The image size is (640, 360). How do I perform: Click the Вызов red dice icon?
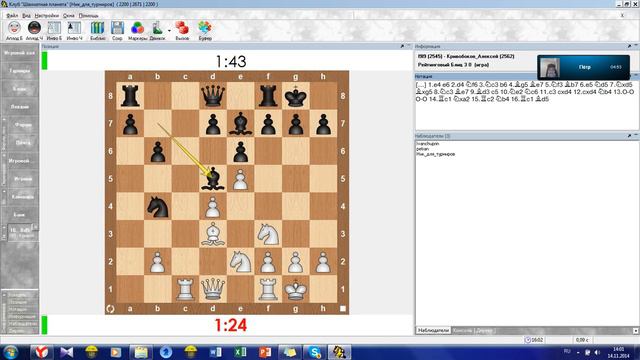coord(182,28)
